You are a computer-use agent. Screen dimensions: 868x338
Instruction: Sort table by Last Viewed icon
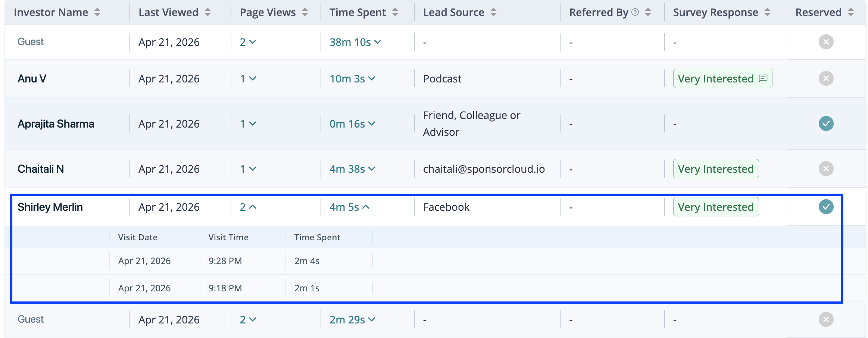(207, 12)
